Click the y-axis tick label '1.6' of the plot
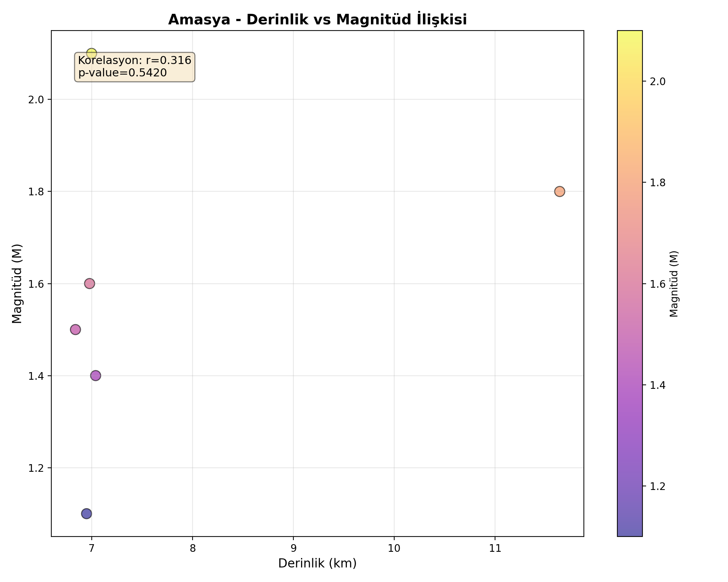 [36, 284]
